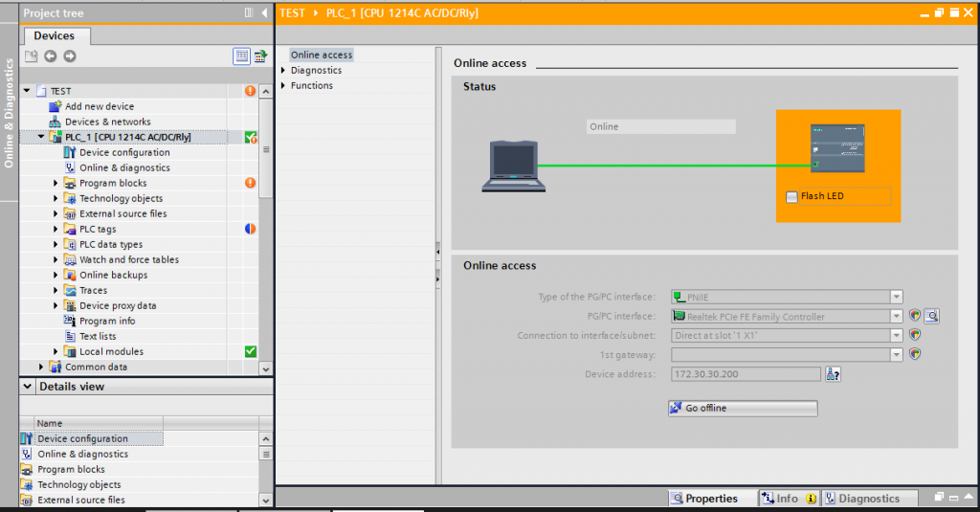Select Device proxy data in project tree
The image size is (980, 512).
(x=118, y=305)
